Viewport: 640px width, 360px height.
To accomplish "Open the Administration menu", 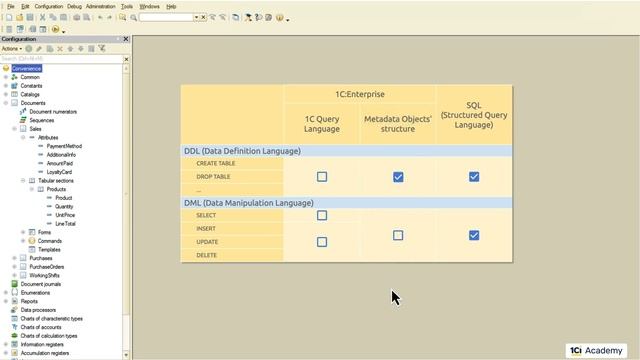I will click(x=100, y=7).
